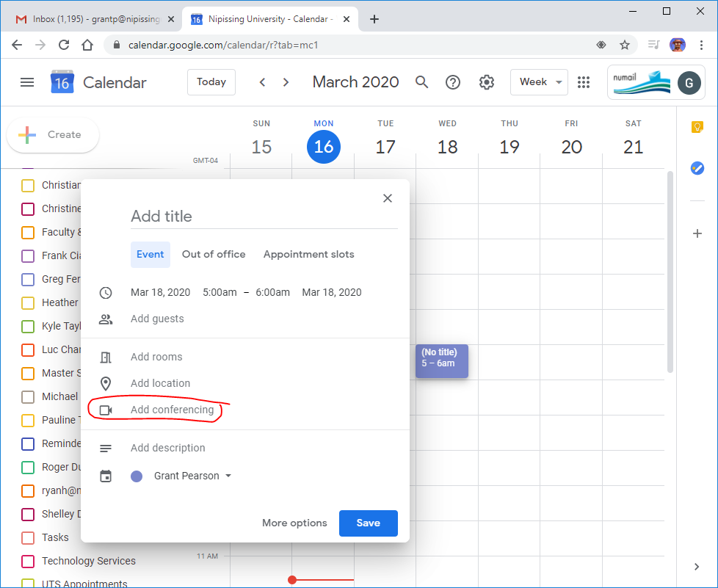The image size is (718, 588).
Task: Click the search magnifier icon
Action: pyautogui.click(x=421, y=82)
